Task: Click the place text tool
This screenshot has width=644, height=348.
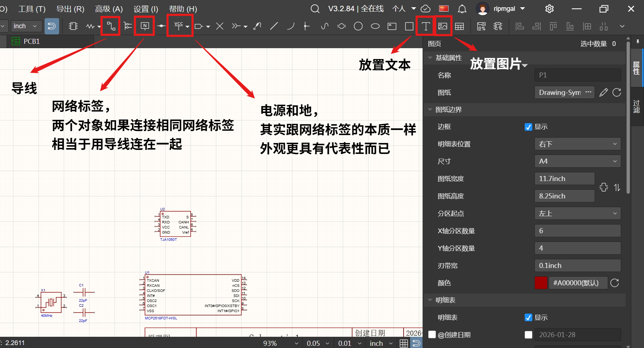Action: tap(426, 26)
